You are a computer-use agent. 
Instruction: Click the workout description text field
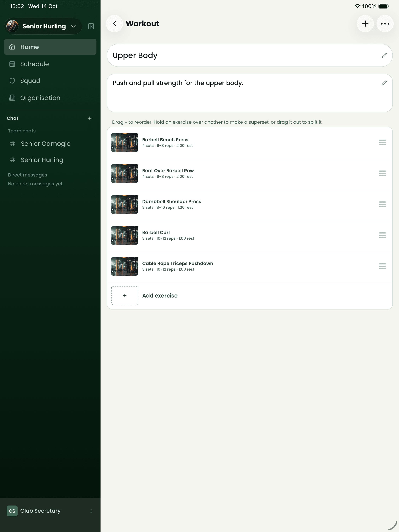coord(250,93)
